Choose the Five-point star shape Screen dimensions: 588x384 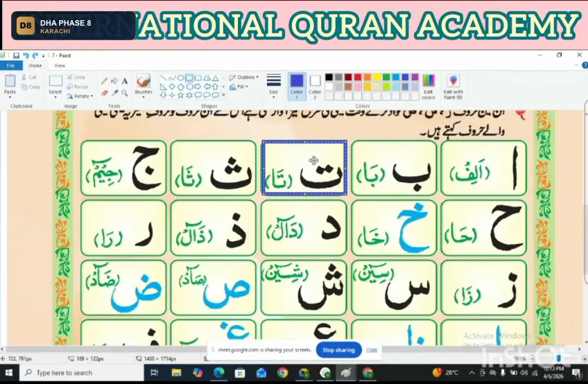click(x=180, y=95)
